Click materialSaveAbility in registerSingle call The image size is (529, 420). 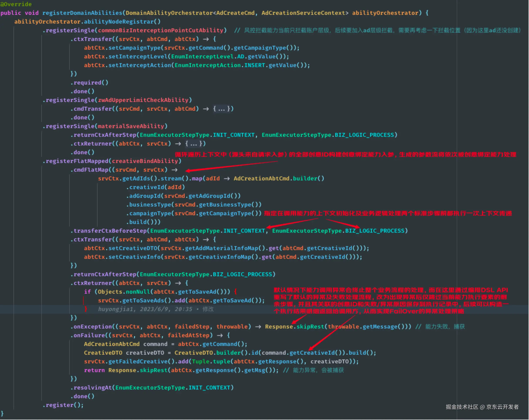click(x=131, y=126)
